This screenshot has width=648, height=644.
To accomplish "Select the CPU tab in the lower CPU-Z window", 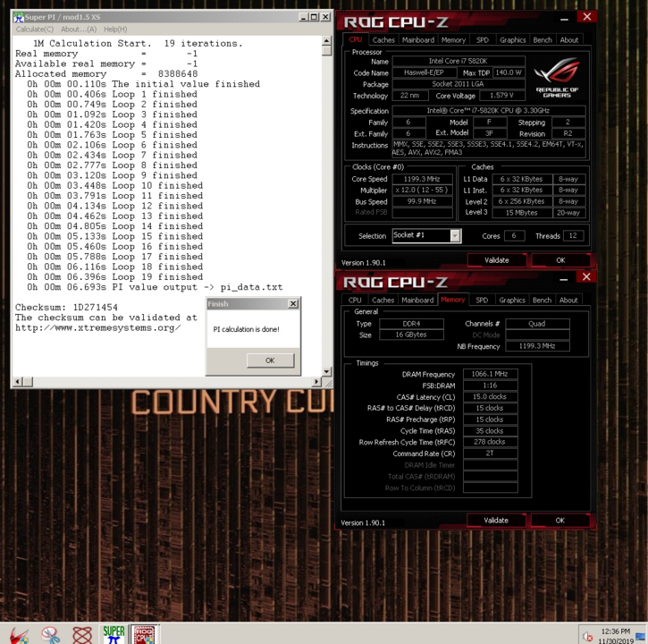I will point(355,301).
